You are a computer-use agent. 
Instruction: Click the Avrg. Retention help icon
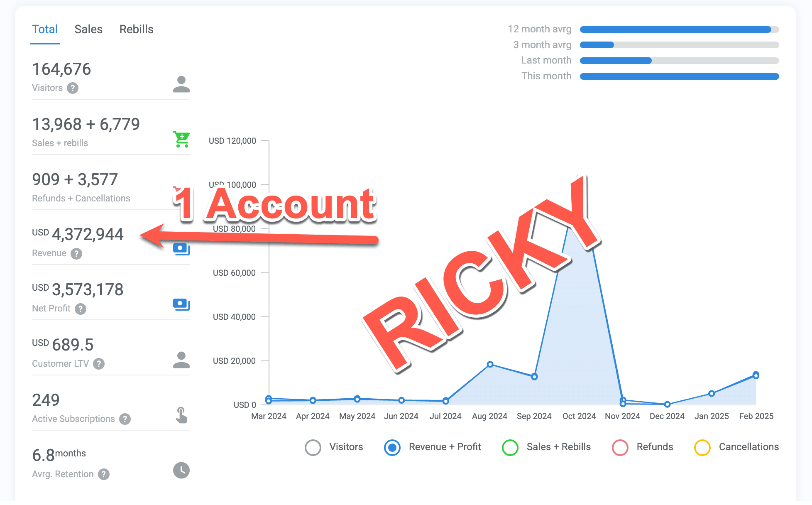coord(104,474)
